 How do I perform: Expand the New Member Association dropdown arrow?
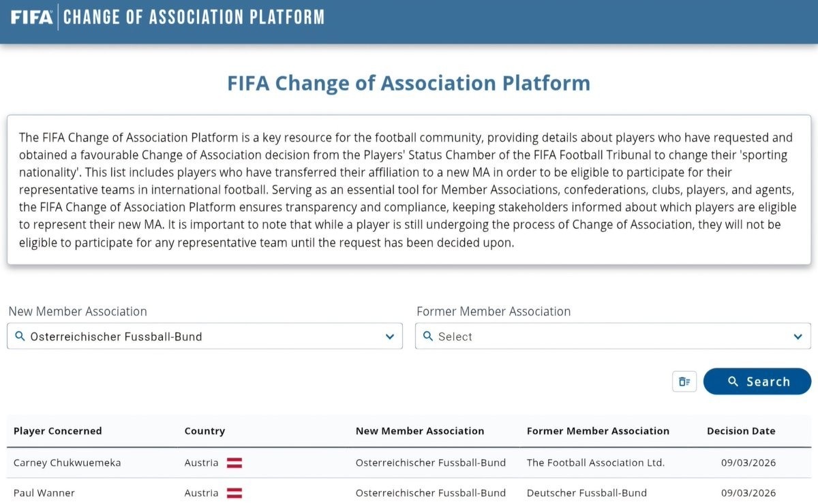pyautogui.click(x=389, y=336)
